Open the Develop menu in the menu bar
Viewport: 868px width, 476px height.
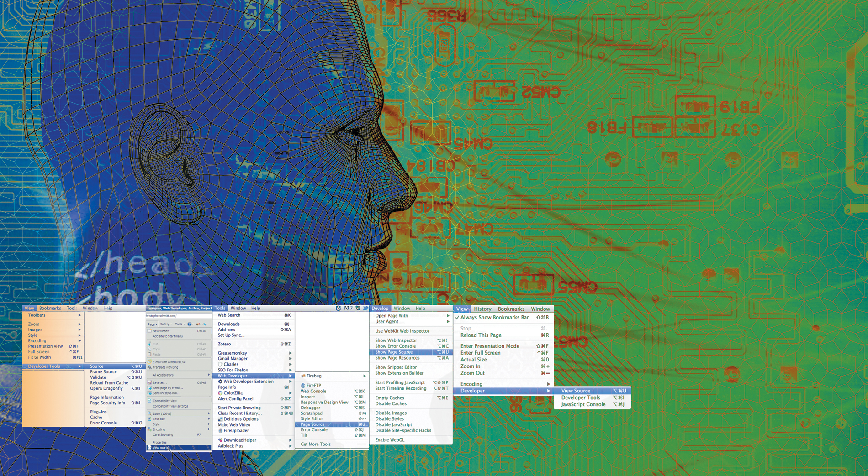(x=380, y=308)
